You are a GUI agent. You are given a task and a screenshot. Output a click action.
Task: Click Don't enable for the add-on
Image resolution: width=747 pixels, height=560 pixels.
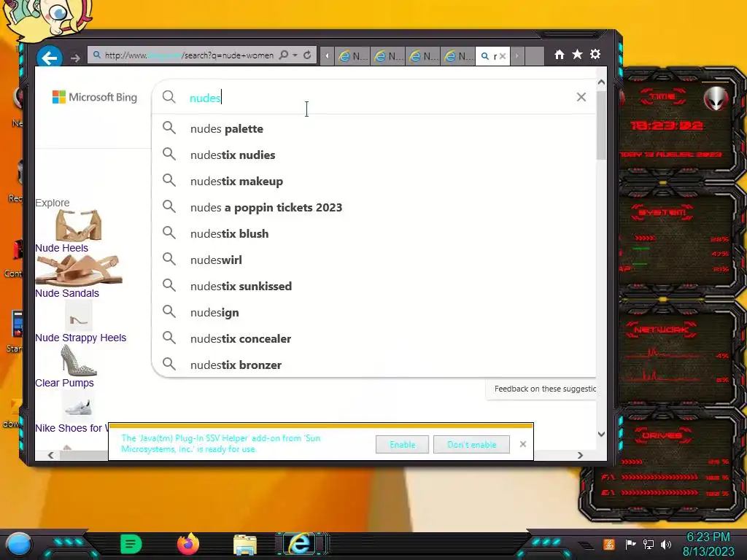(x=472, y=444)
